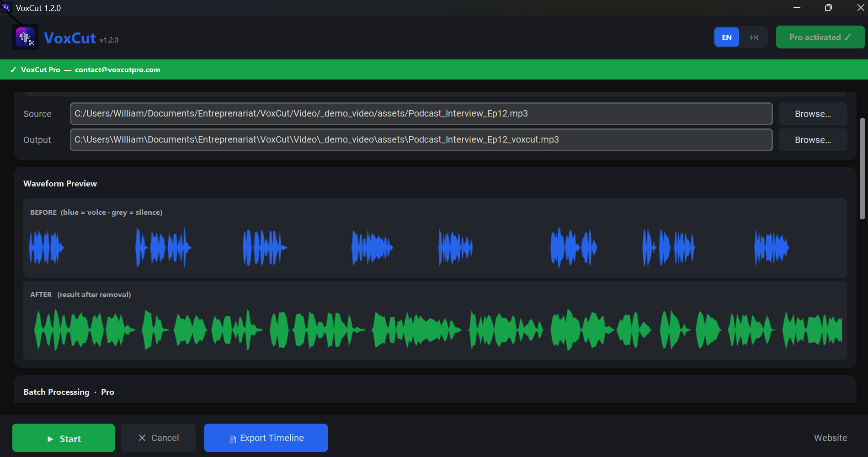Click the contact@voxcutpro.com email text
This screenshot has height=457, width=868.
[117, 69]
